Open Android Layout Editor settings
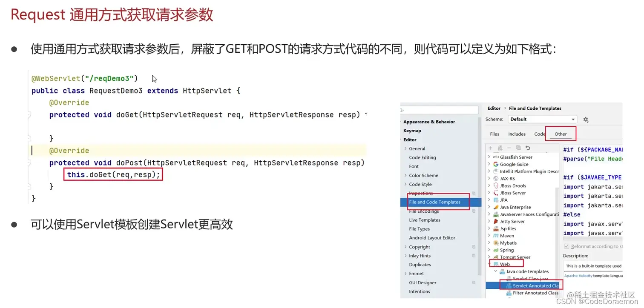The height and width of the screenshot is (308, 644). pyautogui.click(x=432, y=238)
